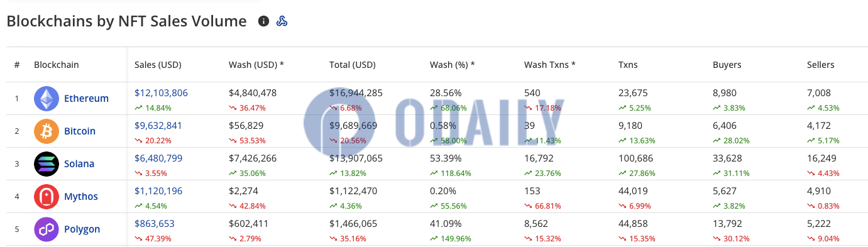Screen dimensions: 868x247
Task: Click Bitcoin sales value $9,632,841
Action: (x=158, y=126)
